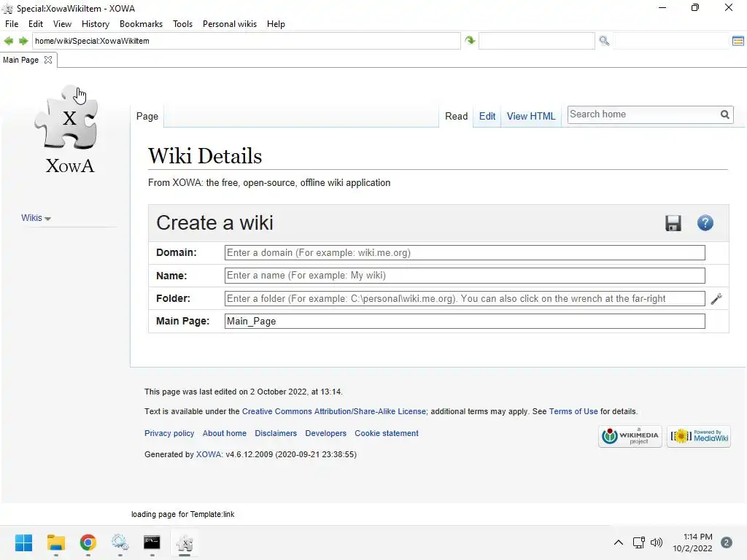Click the forward navigation arrow
The image size is (747, 560).
(23, 41)
